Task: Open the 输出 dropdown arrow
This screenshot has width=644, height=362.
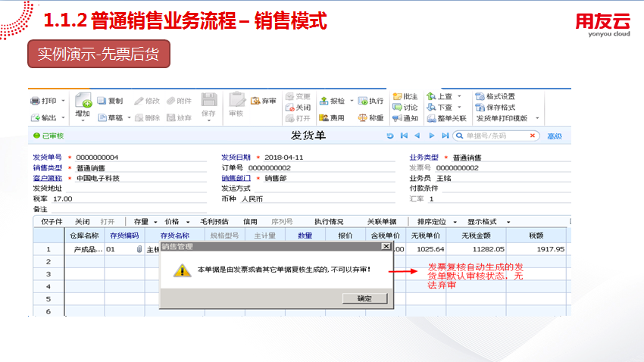Action: [63, 118]
